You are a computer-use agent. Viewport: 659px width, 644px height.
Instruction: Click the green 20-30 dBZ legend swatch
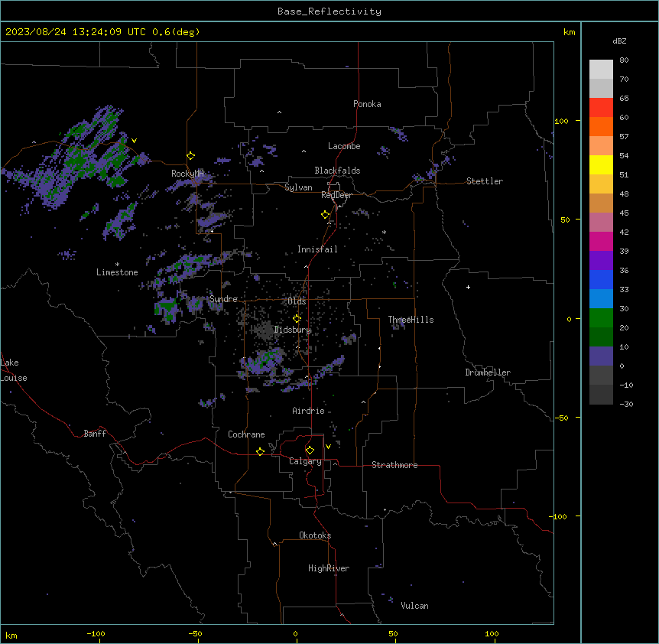tap(601, 318)
